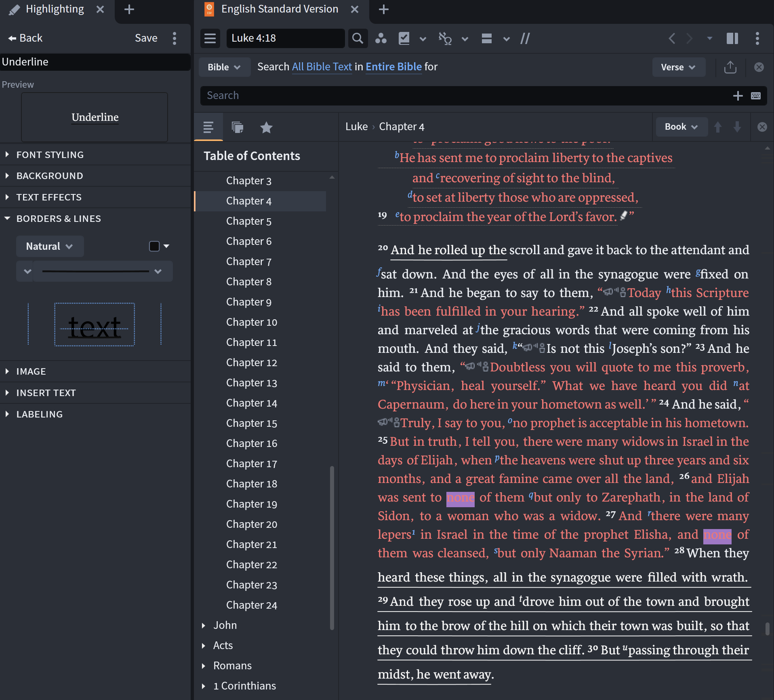Viewport: 774px width, 700px height.
Task: Click the down arrow next to Book
Action: point(737,127)
